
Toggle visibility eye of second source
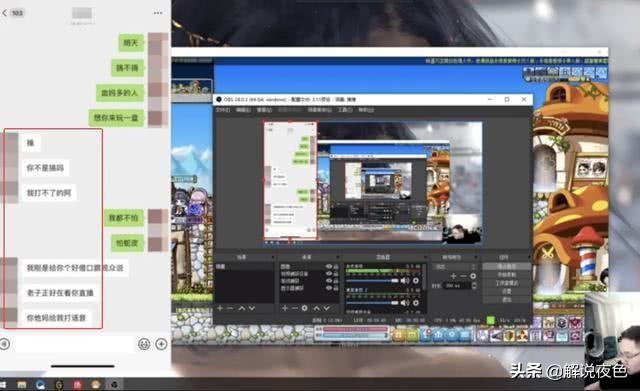(x=329, y=274)
